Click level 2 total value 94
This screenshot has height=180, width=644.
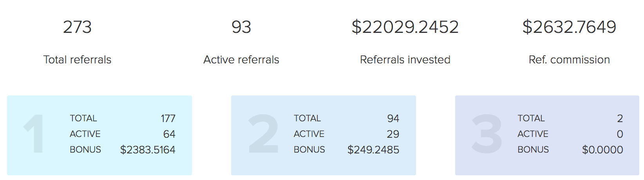[393, 119]
